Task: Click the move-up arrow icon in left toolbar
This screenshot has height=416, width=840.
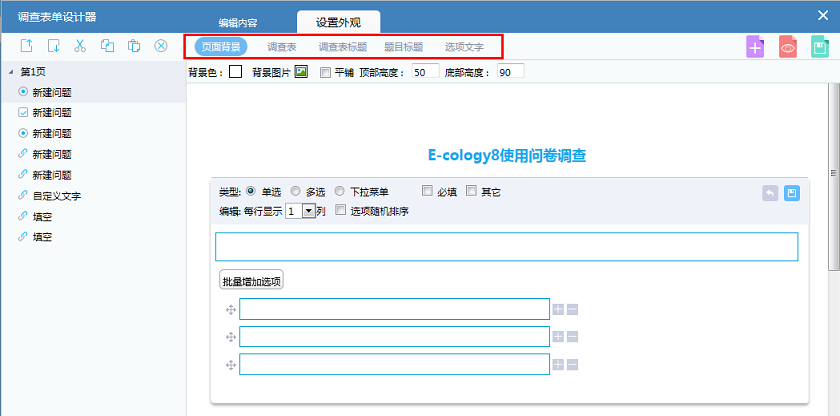Action: [x=26, y=46]
